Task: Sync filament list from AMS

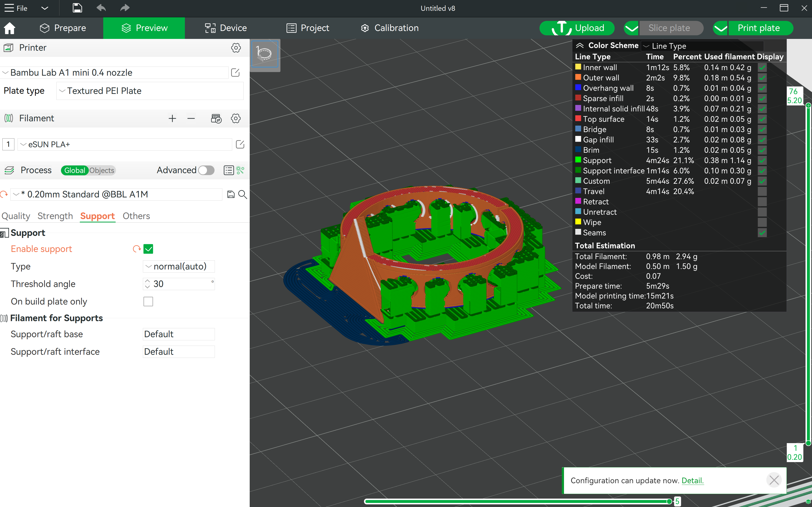Action: pos(216,118)
